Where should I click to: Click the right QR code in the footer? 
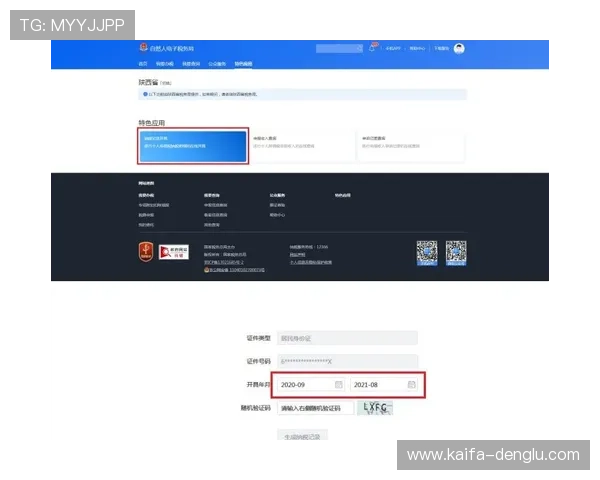[x=456, y=253]
